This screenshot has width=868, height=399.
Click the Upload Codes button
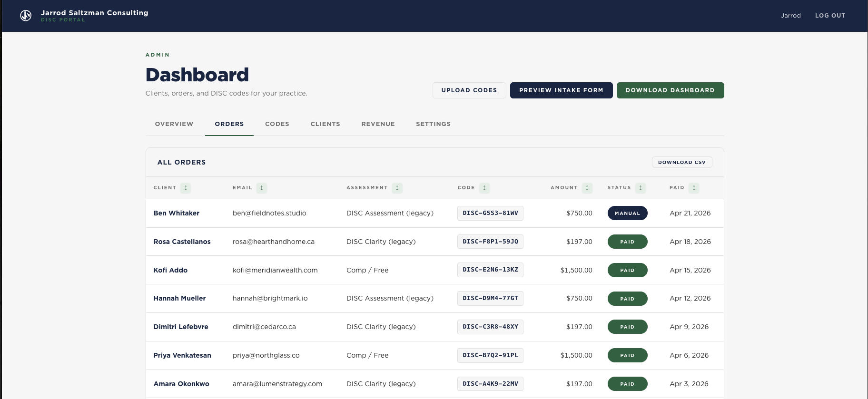click(469, 90)
